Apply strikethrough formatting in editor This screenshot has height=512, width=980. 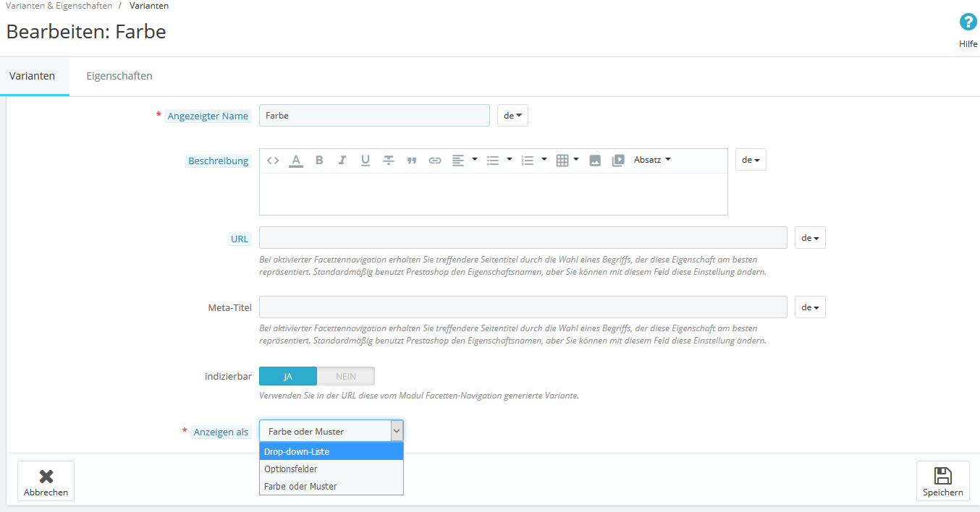point(389,161)
